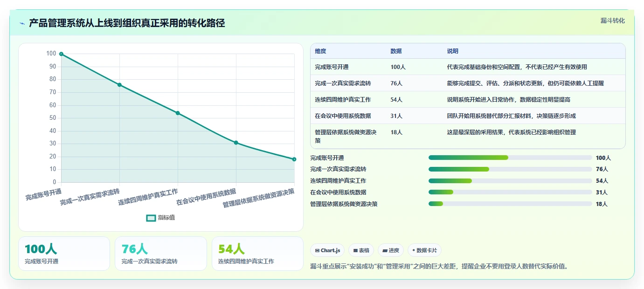Click the 数据 column header
The image size is (644, 289).
[396, 51]
